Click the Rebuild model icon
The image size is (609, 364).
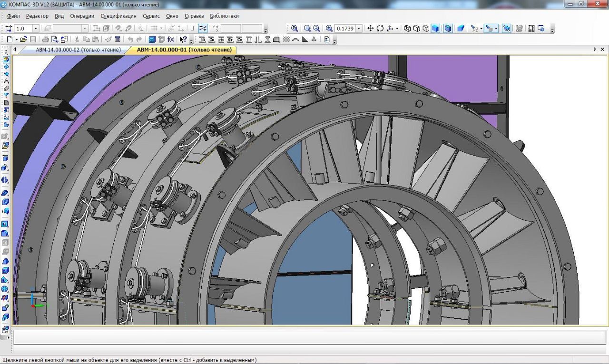(x=541, y=29)
